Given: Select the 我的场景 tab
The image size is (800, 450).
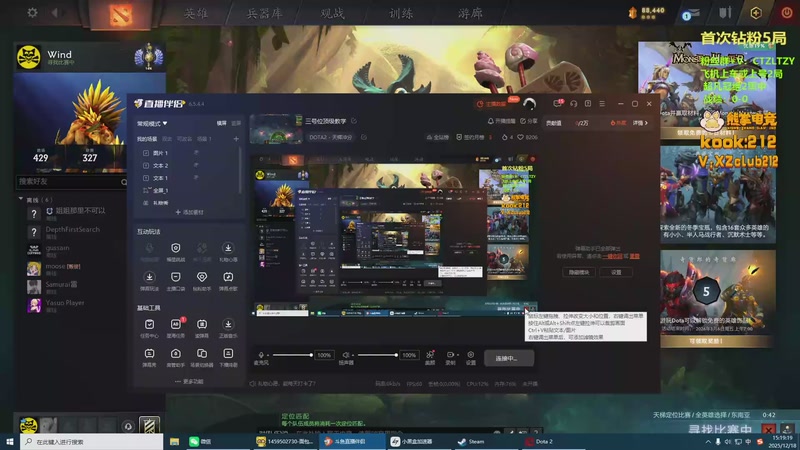Looking at the screenshot, I should click(147, 139).
